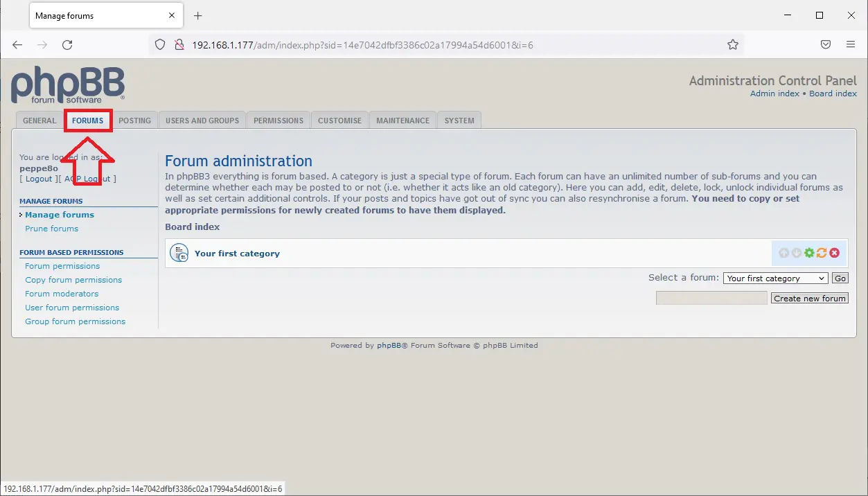Bookmark this page with the star icon

(x=732, y=44)
